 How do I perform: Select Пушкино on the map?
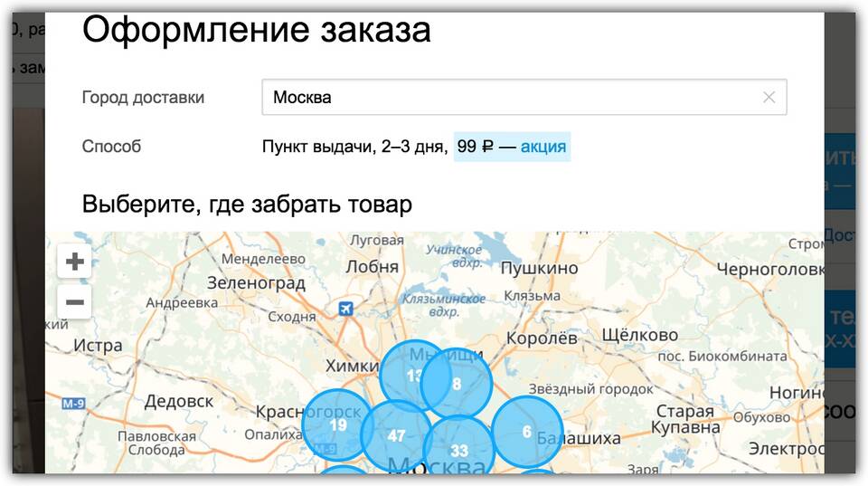pyautogui.click(x=540, y=268)
